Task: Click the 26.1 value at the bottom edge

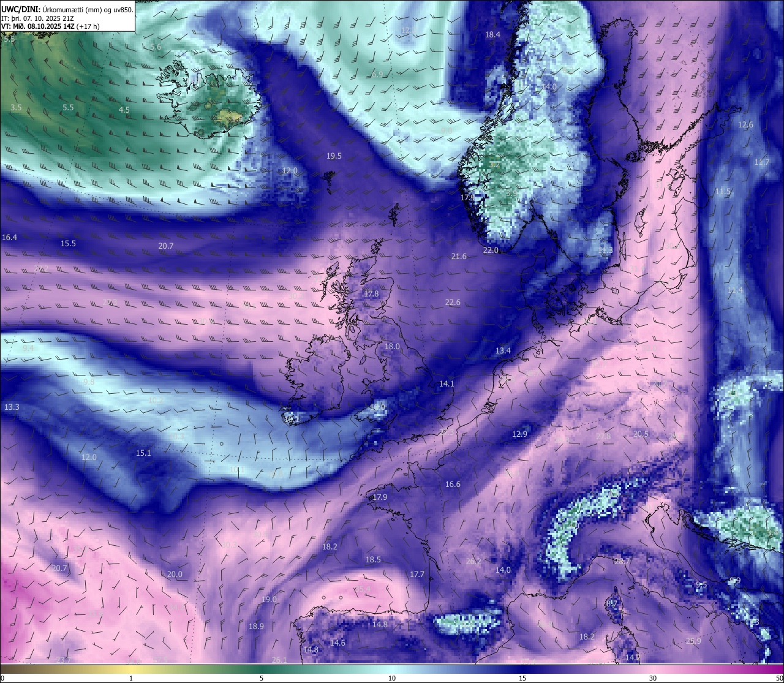Action: tap(279, 660)
